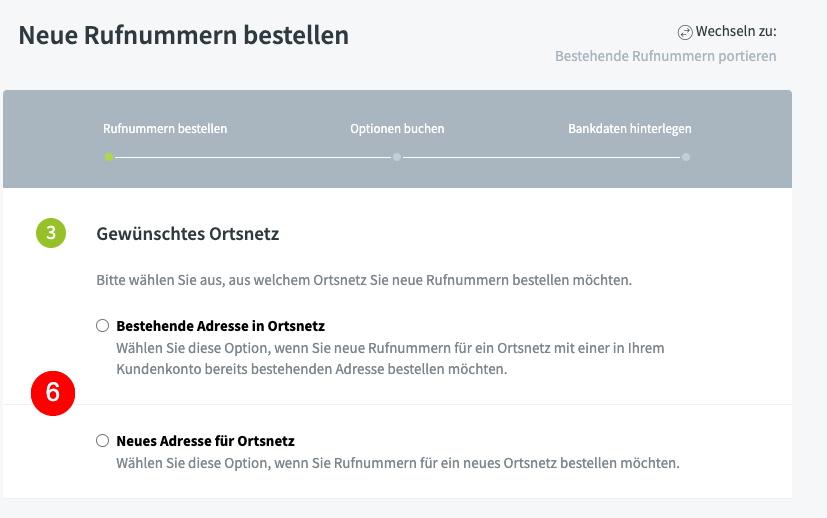827x518 pixels.
Task: Go to the 'Bankdaten hinterlegen' step
Action: [629, 129]
